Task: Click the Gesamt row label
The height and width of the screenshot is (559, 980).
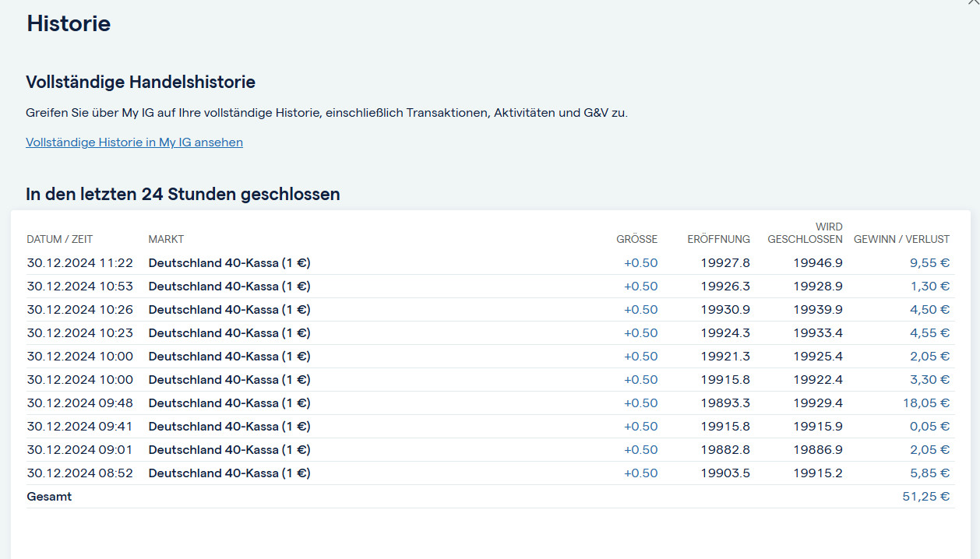Action: click(49, 497)
